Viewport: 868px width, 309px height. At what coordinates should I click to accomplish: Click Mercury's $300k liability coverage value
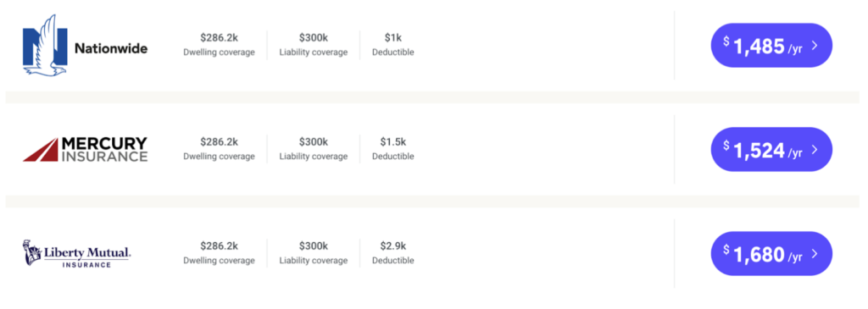coord(314,141)
